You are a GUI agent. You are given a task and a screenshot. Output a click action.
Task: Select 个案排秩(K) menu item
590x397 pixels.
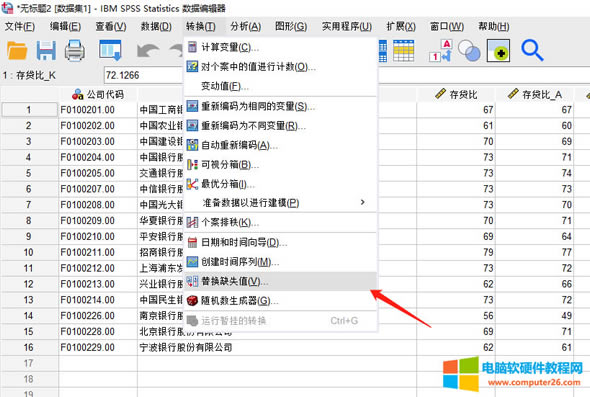pyautogui.click(x=280, y=222)
